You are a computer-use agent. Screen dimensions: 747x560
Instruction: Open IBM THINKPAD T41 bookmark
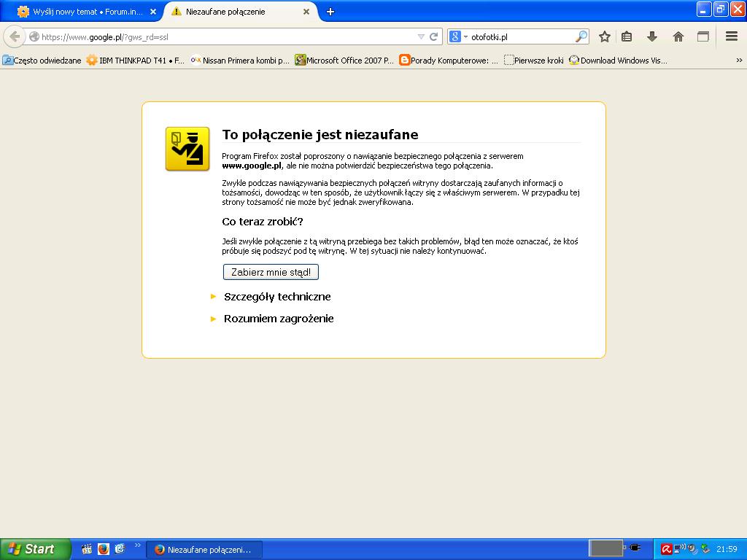tap(136, 61)
